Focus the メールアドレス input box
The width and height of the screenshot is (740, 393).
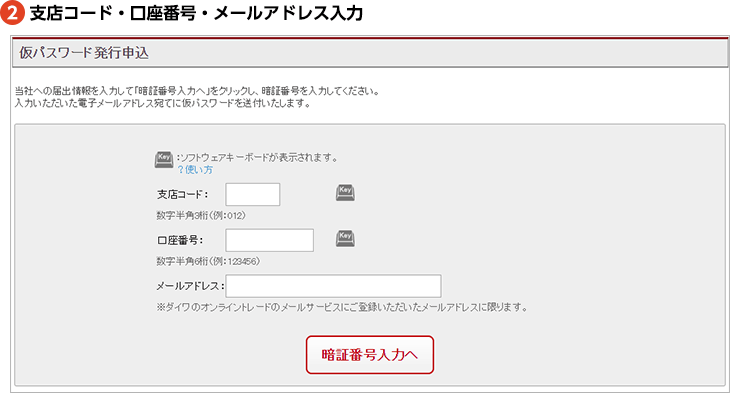click(333, 286)
